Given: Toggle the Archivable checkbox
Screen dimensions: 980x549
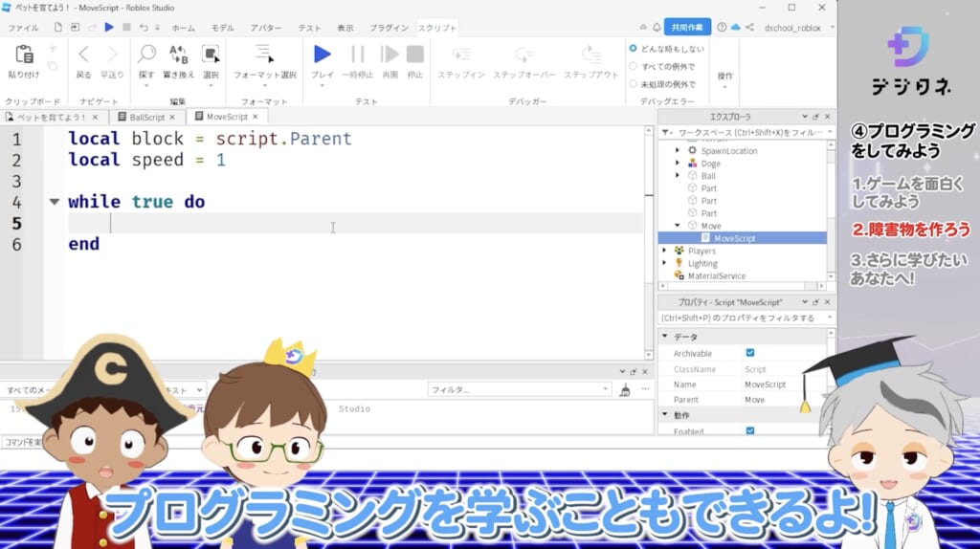Looking at the screenshot, I should pyautogui.click(x=750, y=353).
